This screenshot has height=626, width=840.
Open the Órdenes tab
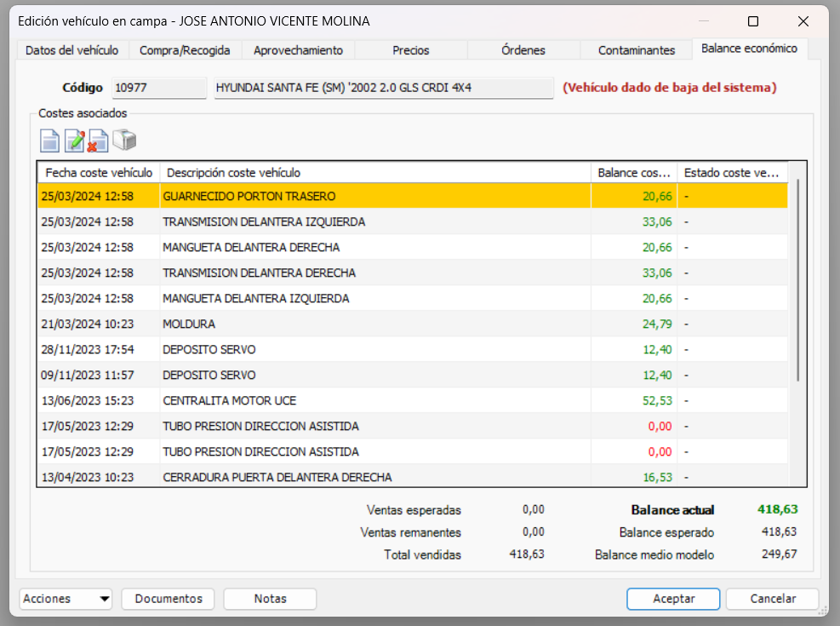tap(523, 50)
